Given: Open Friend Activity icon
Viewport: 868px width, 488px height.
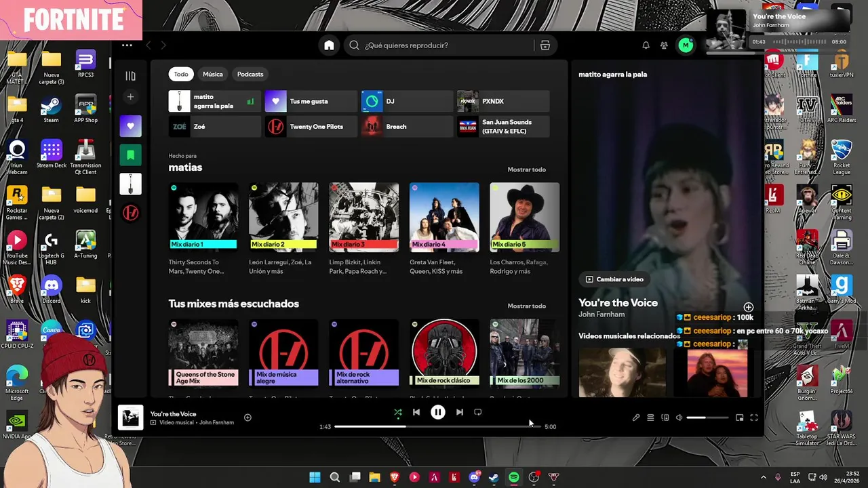Looking at the screenshot, I should (664, 45).
